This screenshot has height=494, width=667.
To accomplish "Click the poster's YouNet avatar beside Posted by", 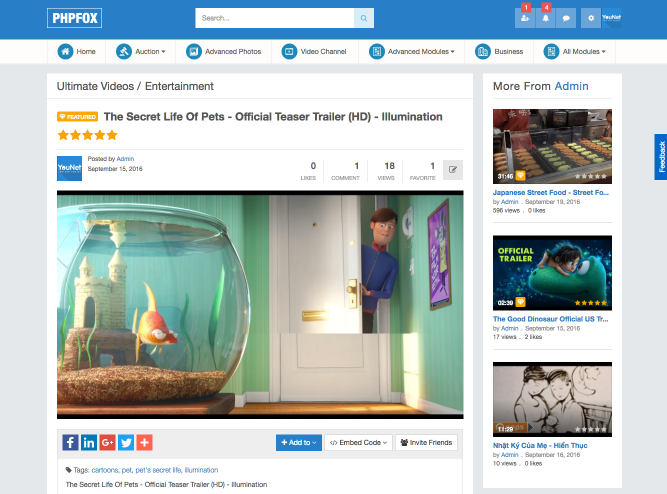I will click(x=69, y=168).
